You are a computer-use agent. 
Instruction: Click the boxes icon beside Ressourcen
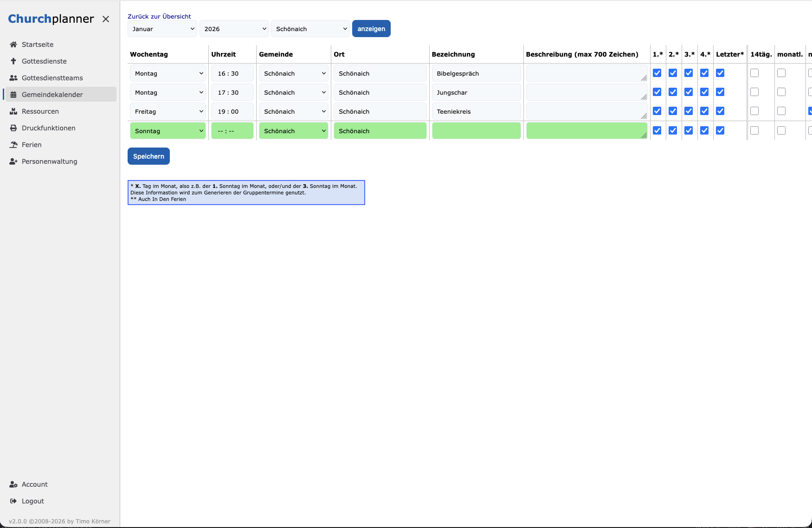coord(13,111)
